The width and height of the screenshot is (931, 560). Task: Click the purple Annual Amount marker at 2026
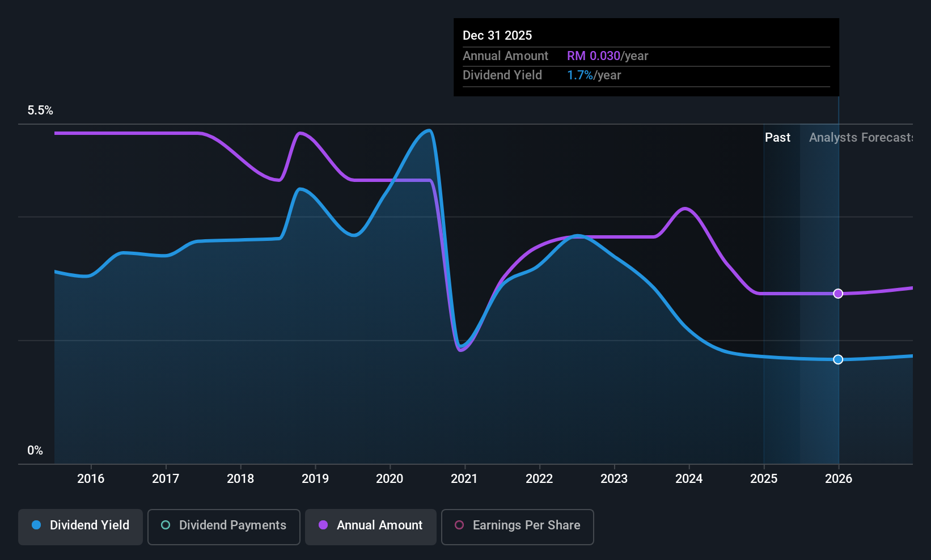click(x=838, y=294)
